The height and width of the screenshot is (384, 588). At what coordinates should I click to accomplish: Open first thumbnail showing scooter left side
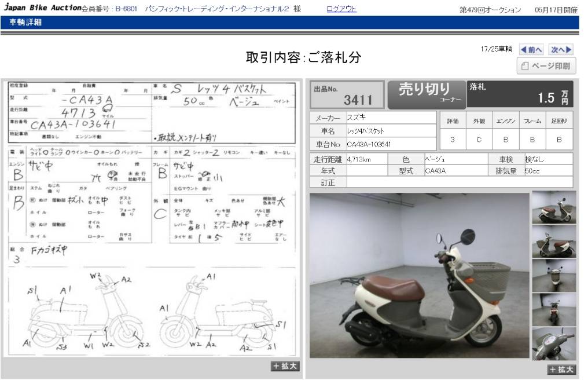[x=554, y=207]
